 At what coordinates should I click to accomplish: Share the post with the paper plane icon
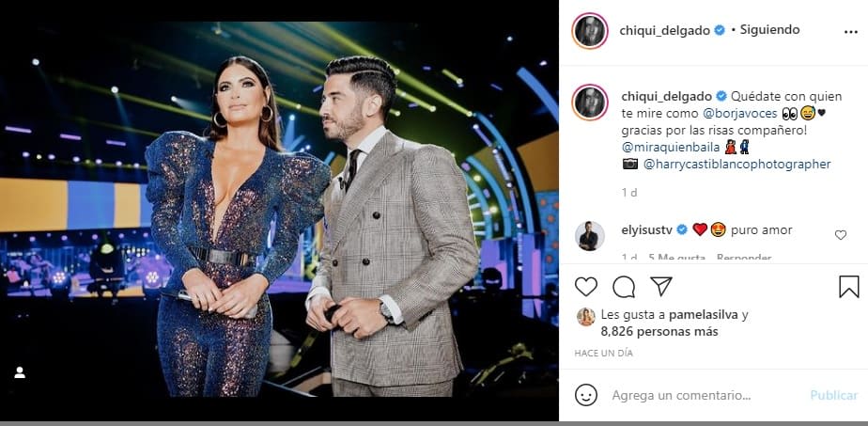661,286
